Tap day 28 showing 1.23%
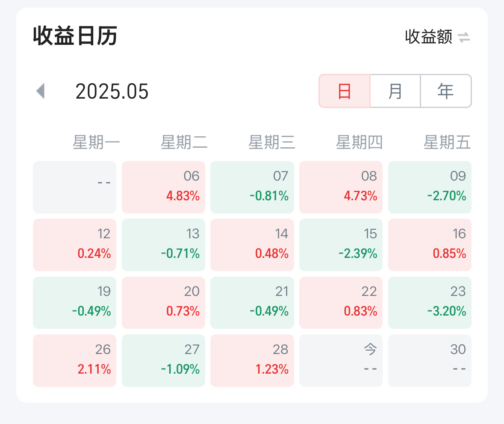Screen dimensions: 504x424 click(252, 360)
